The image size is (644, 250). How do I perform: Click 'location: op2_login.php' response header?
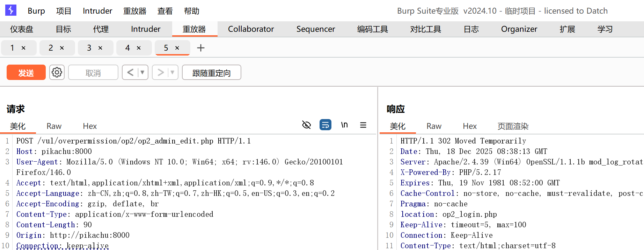click(449, 214)
